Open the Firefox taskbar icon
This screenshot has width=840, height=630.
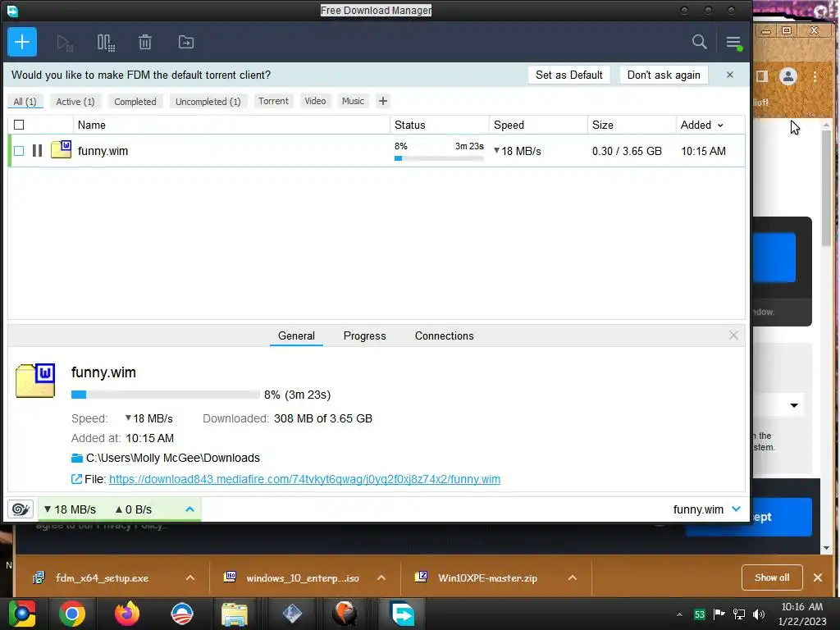click(x=127, y=614)
